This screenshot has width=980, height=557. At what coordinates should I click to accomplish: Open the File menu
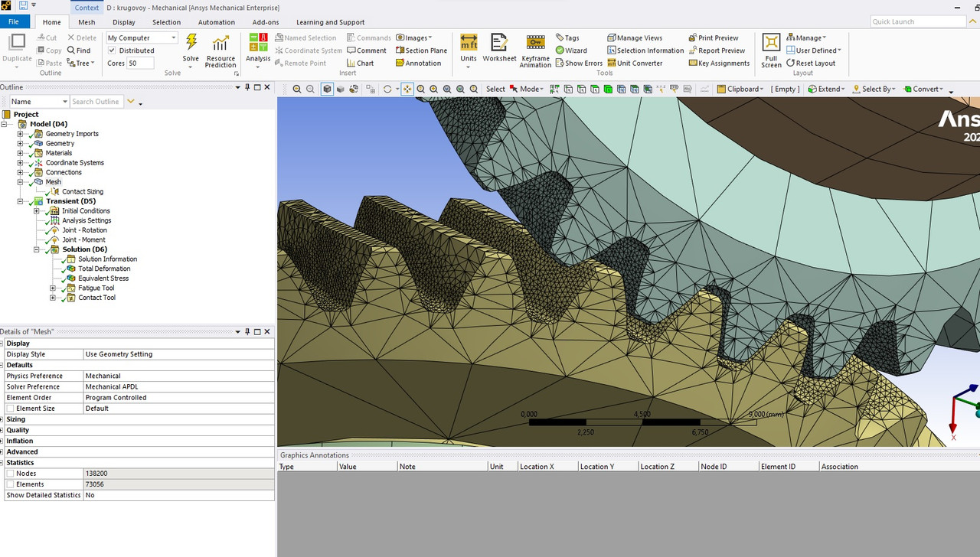[15, 21]
